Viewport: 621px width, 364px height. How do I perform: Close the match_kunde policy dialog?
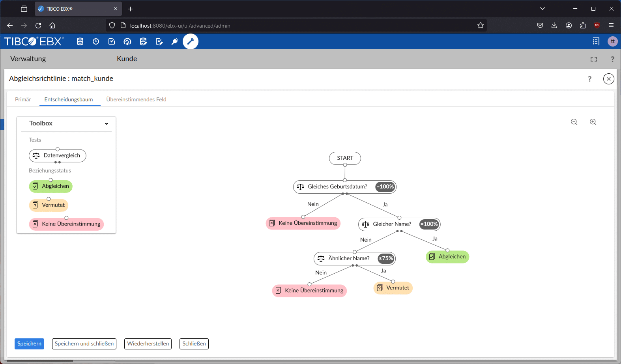click(x=608, y=79)
